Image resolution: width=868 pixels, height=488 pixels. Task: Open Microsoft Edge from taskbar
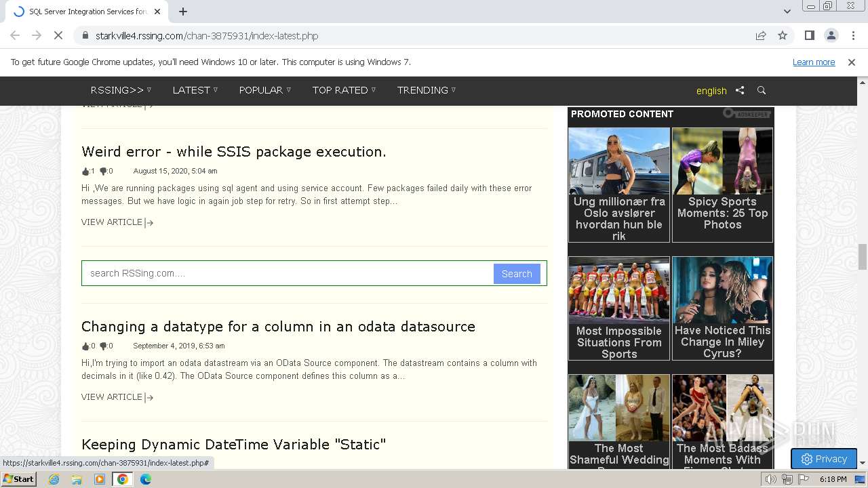click(146, 479)
